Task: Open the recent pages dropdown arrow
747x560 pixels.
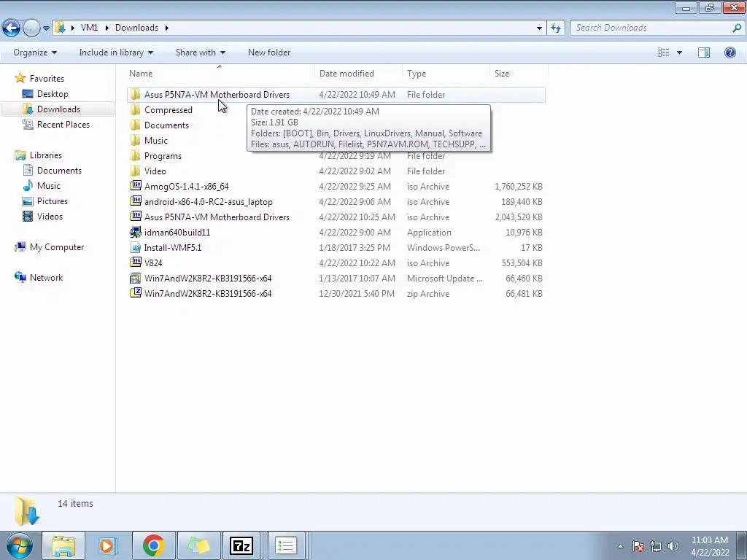Action: tap(46, 28)
